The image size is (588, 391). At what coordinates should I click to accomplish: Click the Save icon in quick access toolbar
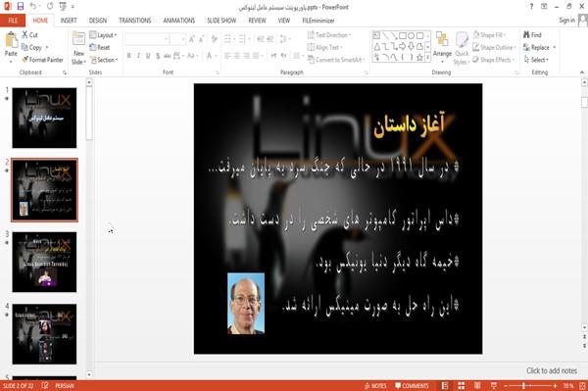click(x=21, y=7)
